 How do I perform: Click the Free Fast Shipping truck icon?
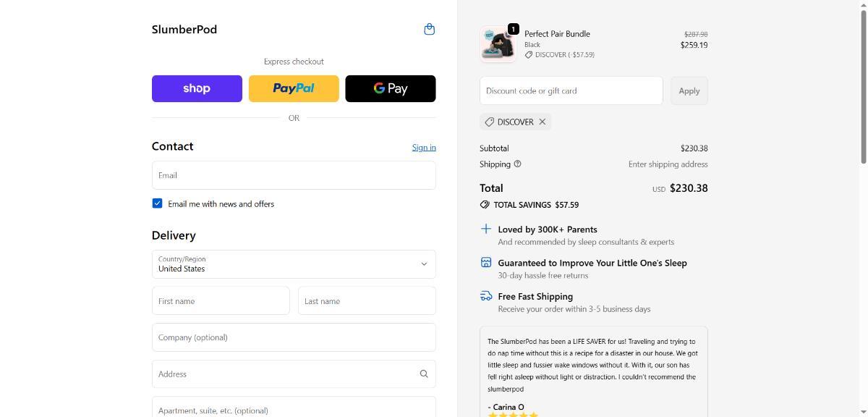tap(486, 296)
